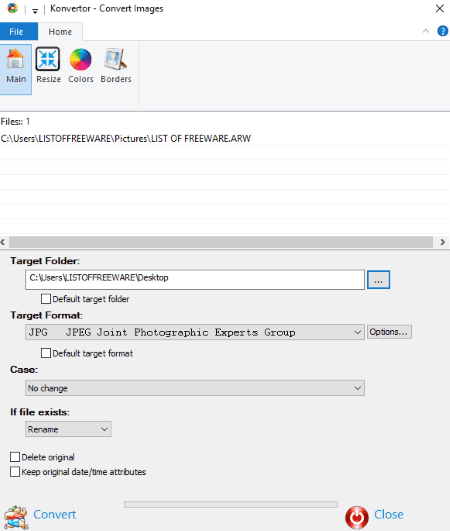Toggle Keep original date/time attributes

tap(15, 472)
